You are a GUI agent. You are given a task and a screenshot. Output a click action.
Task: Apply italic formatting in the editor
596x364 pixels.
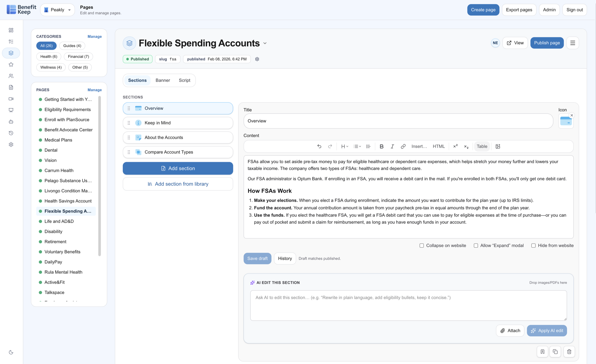pos(392,146)
